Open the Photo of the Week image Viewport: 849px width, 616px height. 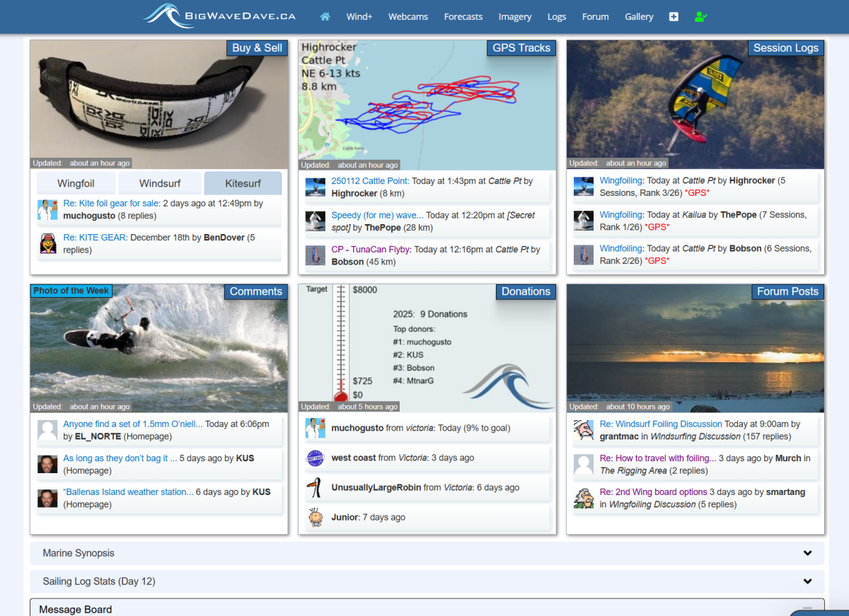click(x=158, y=348)
